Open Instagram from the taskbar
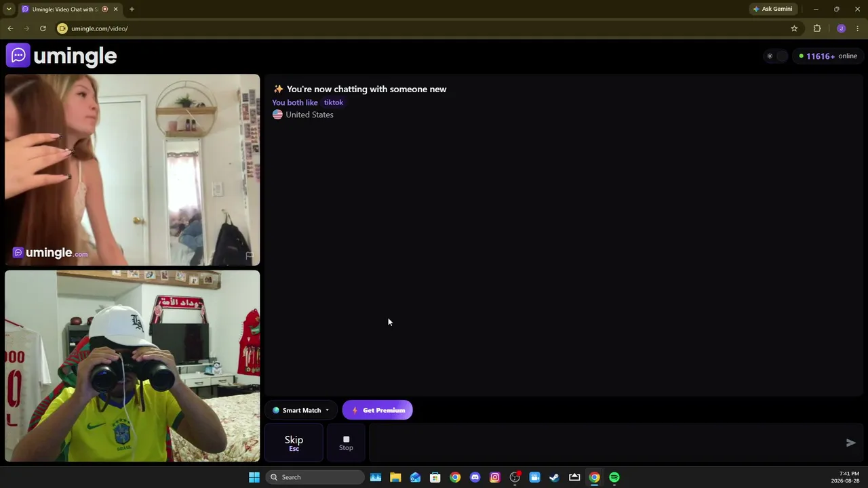 point(495,477)
